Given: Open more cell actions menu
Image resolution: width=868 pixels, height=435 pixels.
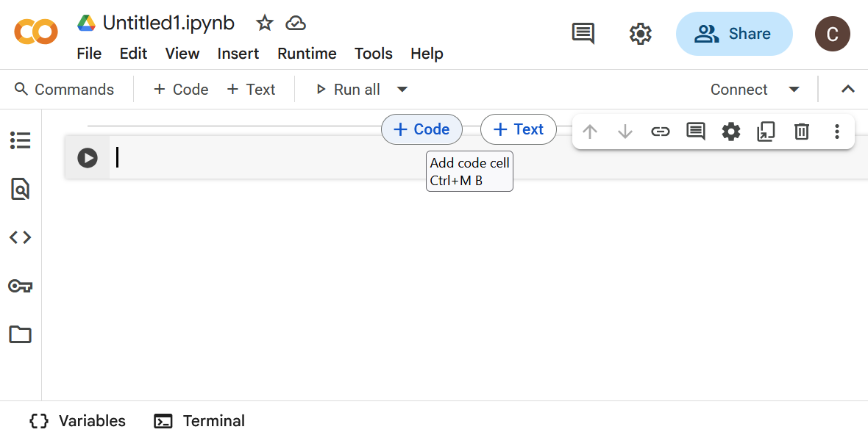Looking at the screenshot, I should [x=836, y=132].
